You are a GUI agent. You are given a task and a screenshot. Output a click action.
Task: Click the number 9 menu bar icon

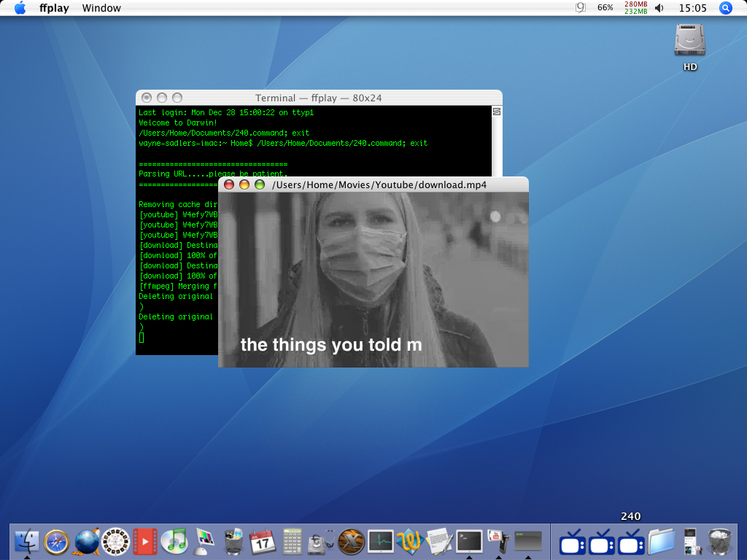click(580, 7)
